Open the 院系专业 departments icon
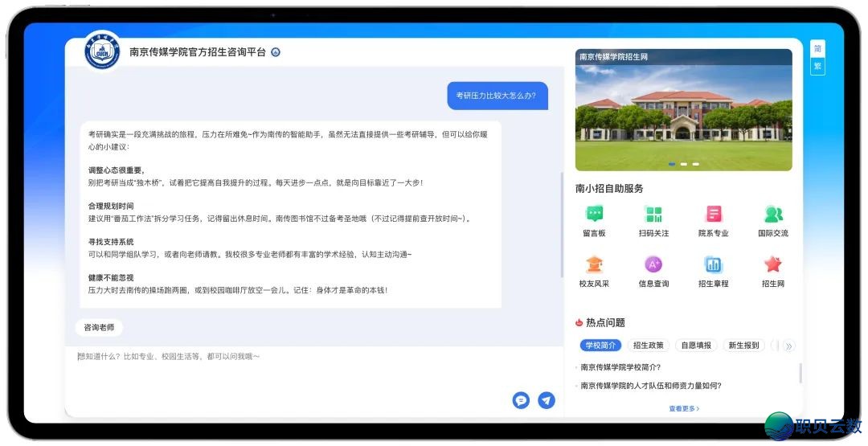This screenshot has height=446, width=868. pyautogui.click(x=714, y=214)
